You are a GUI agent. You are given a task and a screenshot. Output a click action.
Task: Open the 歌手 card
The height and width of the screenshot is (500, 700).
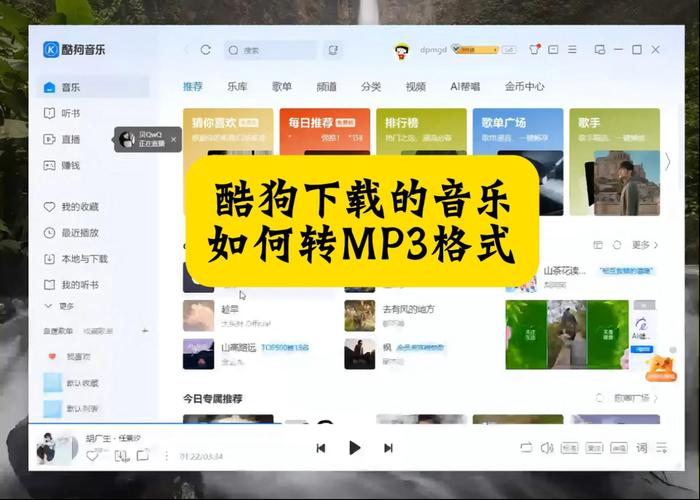coord(614,162)
